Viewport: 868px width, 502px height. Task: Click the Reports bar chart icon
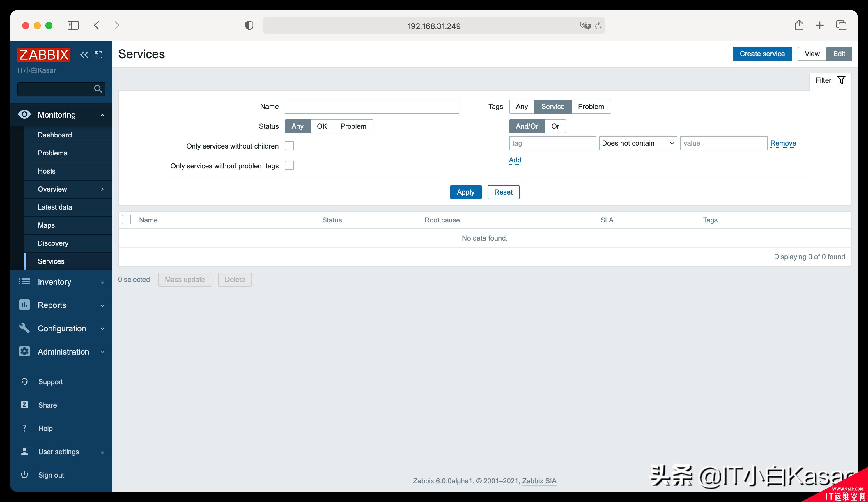(x=24, y=305)
